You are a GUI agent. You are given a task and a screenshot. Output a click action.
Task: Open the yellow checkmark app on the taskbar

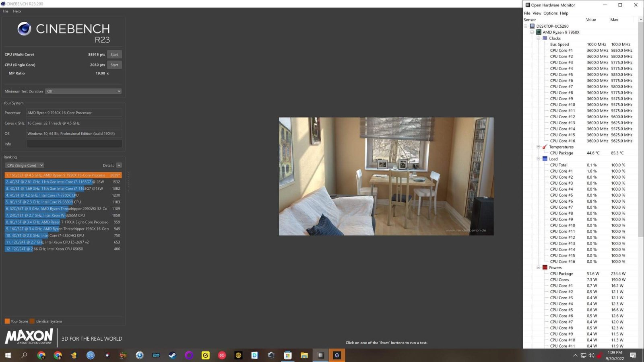(x=205, y=355)
